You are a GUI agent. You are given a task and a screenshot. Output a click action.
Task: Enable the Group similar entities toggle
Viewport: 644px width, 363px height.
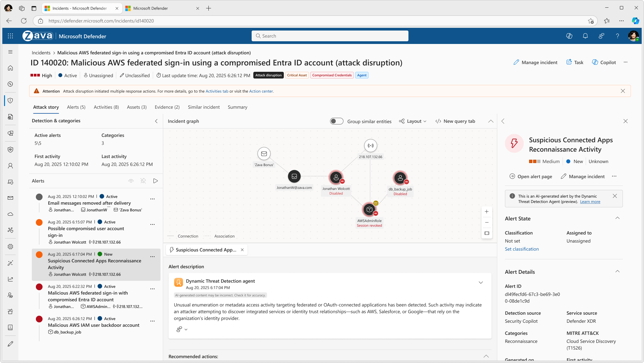click(x=337, y=121)
